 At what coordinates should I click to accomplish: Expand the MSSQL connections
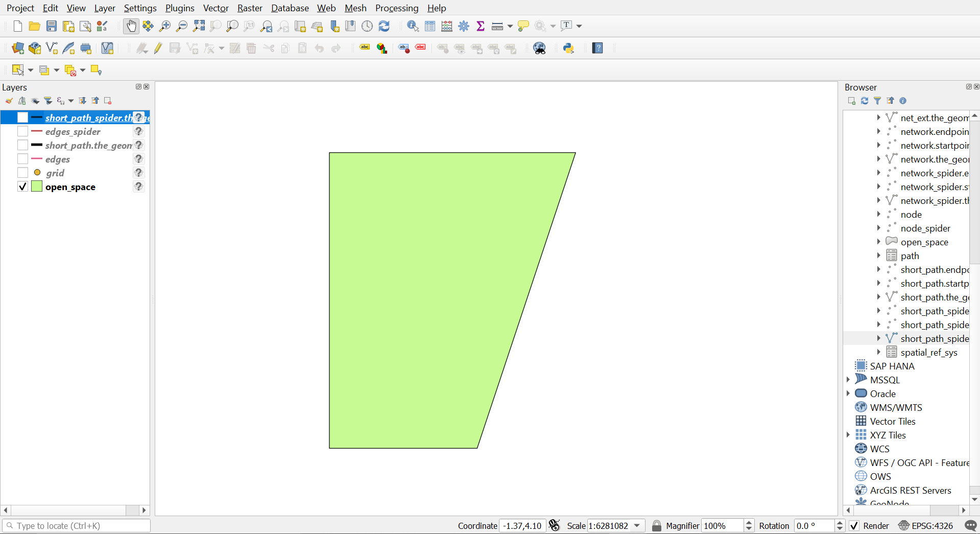[x=848, y=380]
